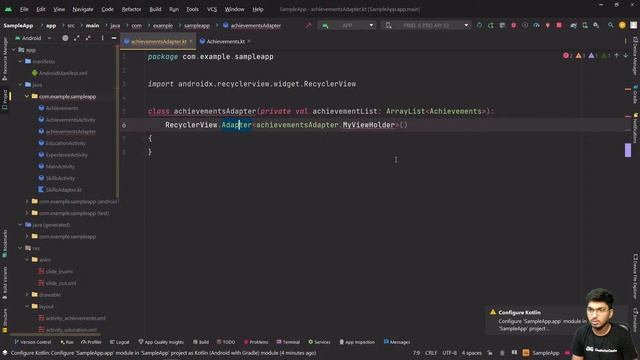Select ExperienceActivity in project tree
The image size is (640, 360).
(63, 155)
